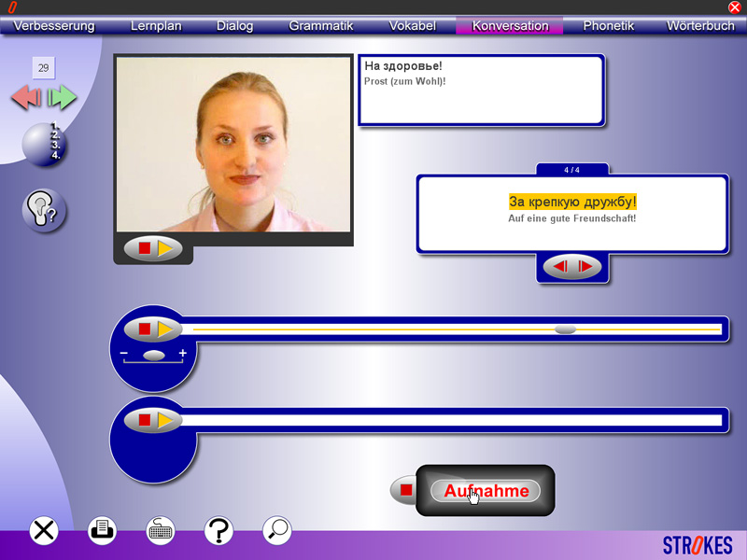Advance with the green next-lesson arrow
The width and height of the screenshot is (747, 560).
pyautogui.click(x=62, y=97)
